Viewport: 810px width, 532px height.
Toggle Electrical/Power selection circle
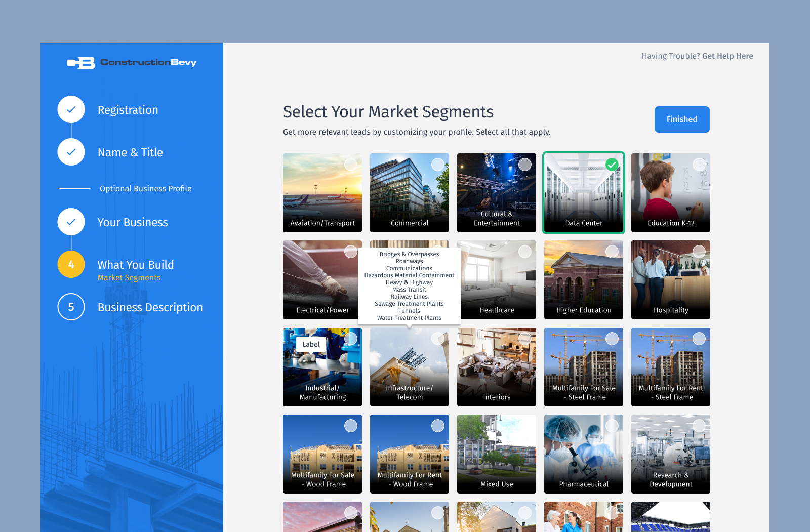[x=351, y=252]
